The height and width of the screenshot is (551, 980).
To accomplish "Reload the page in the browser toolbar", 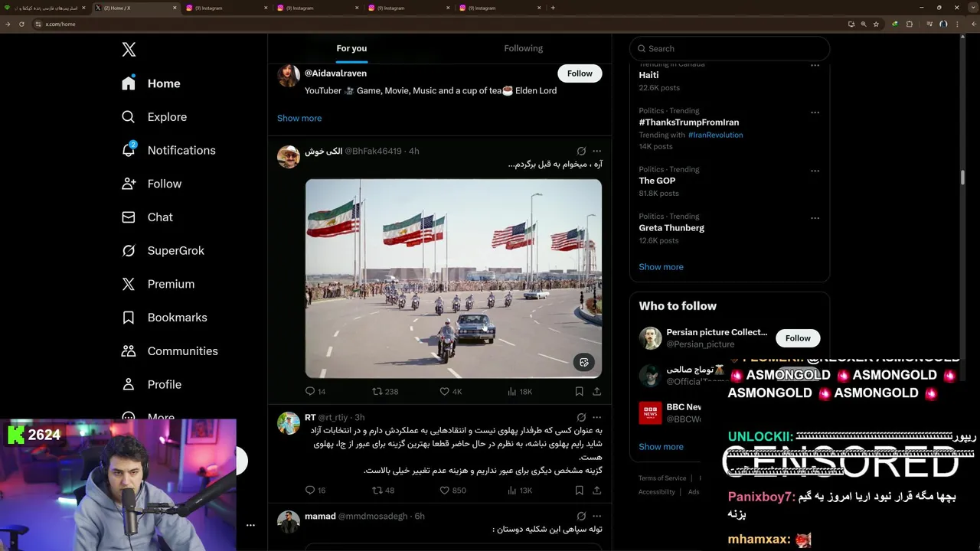I will point(21,24).
